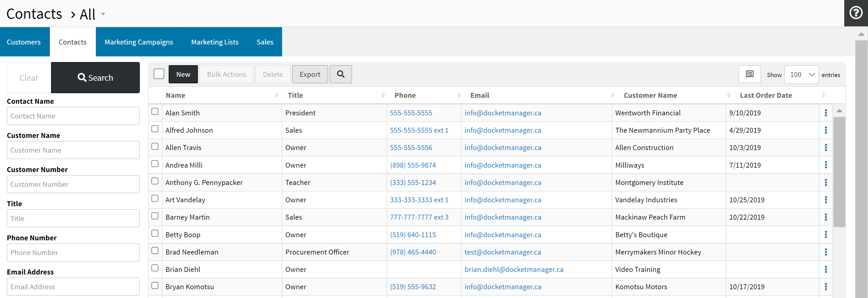The image size is (868, 298).
Task: Expand the All view dropdown caret
Action: click(x=103, y=14)
